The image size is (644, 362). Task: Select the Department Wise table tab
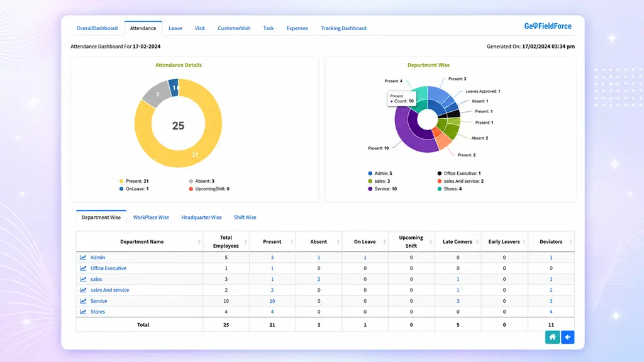[101, 217]
